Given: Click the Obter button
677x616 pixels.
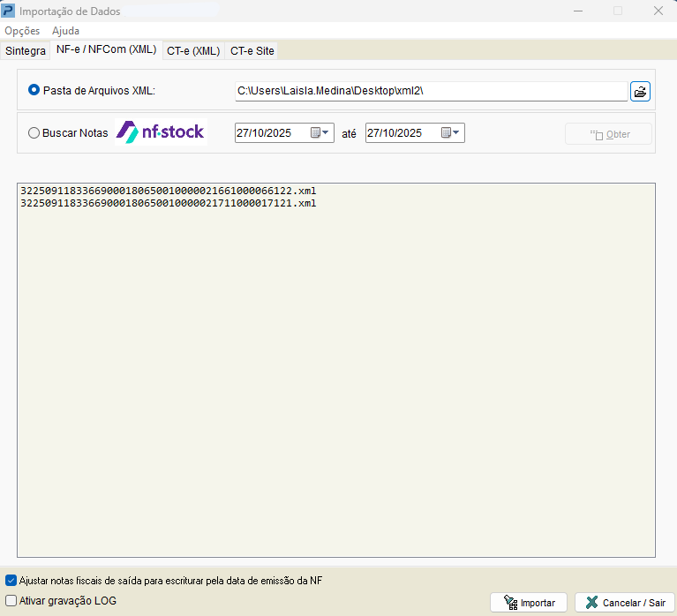Looking at the screenshot, I should coord(609,134).
